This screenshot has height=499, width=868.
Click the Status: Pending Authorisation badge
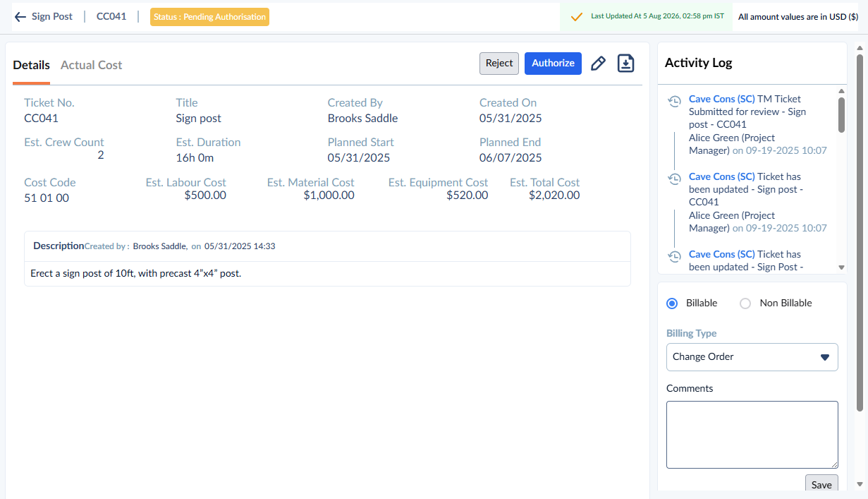click(x=209, y=17)
